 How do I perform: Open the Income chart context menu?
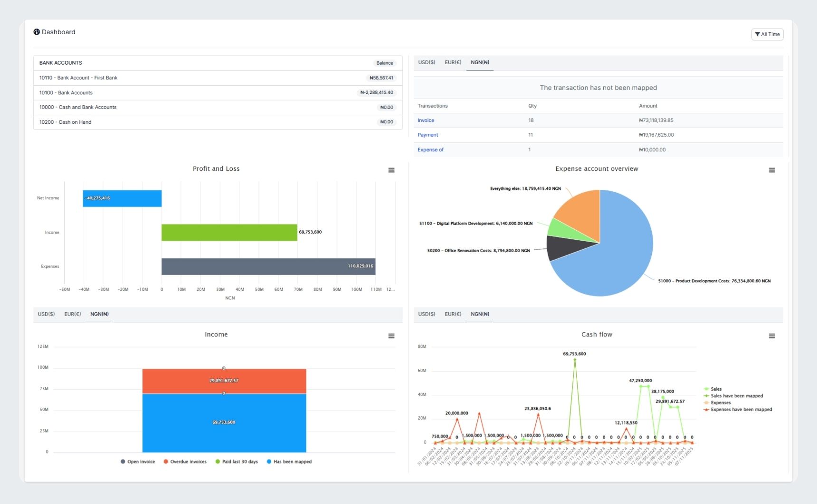(391, 336)
